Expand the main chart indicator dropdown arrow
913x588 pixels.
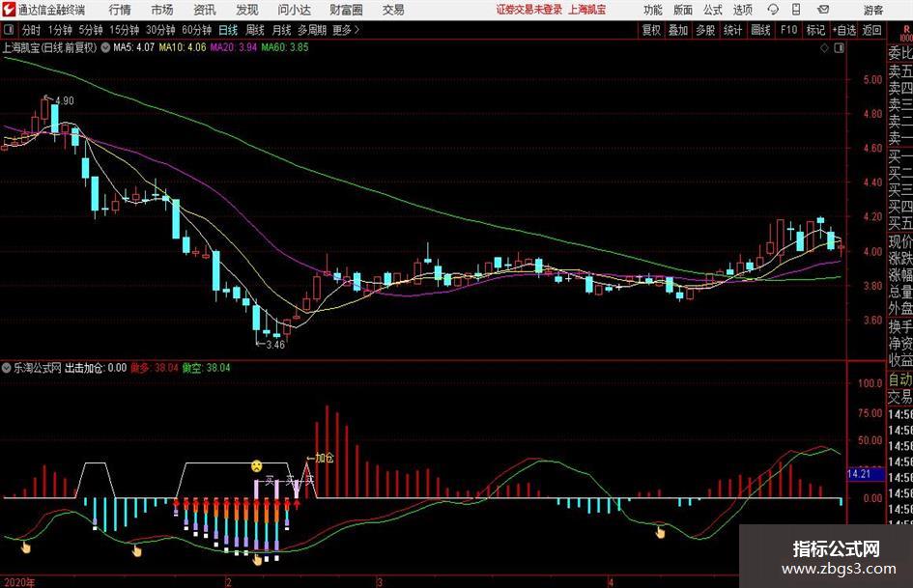coord(105,47)
